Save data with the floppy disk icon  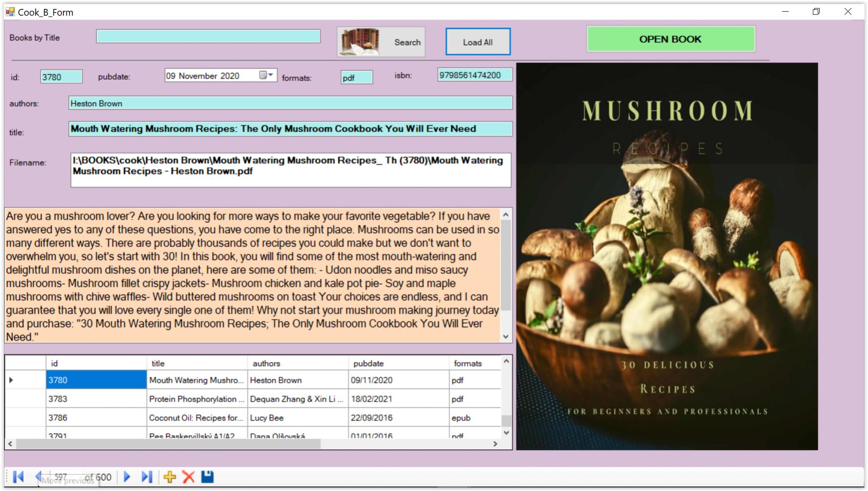207,477
